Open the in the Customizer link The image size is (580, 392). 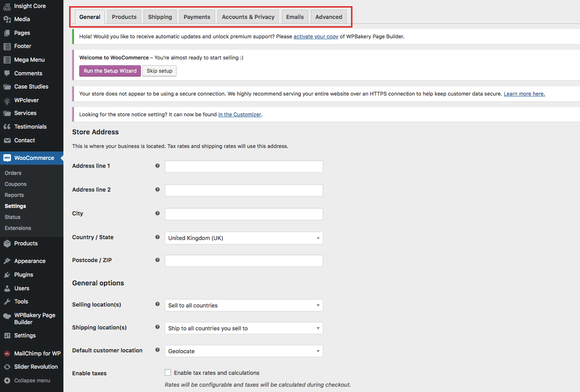coord(240,115)
